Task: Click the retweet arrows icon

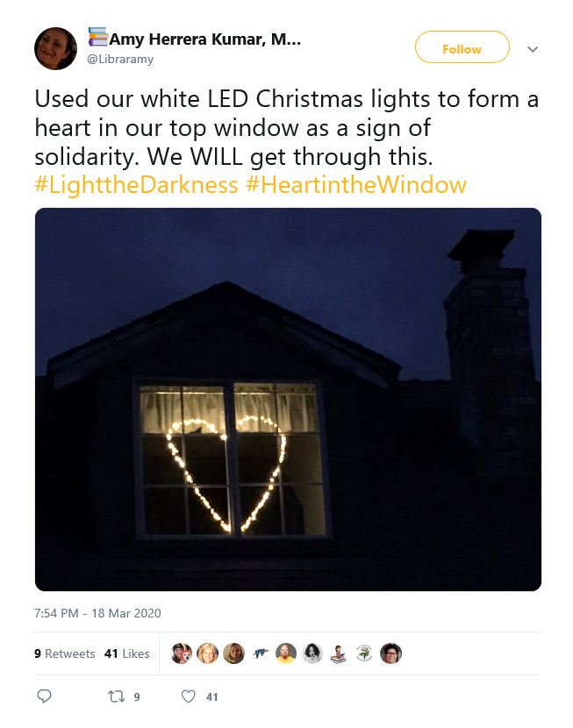Action: coord(115,696)
